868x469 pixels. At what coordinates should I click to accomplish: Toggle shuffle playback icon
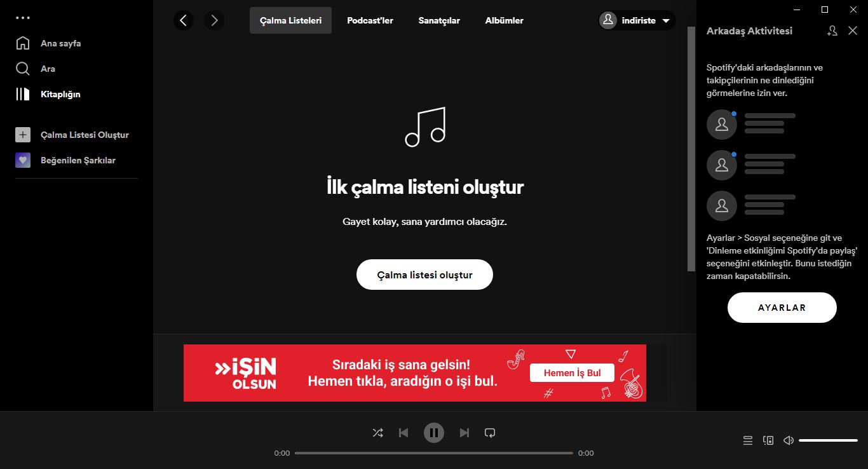(x=378, y=433)
